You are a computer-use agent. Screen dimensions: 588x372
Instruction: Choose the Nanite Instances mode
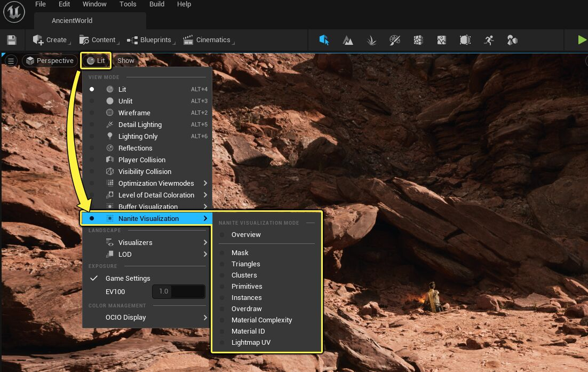267,298
